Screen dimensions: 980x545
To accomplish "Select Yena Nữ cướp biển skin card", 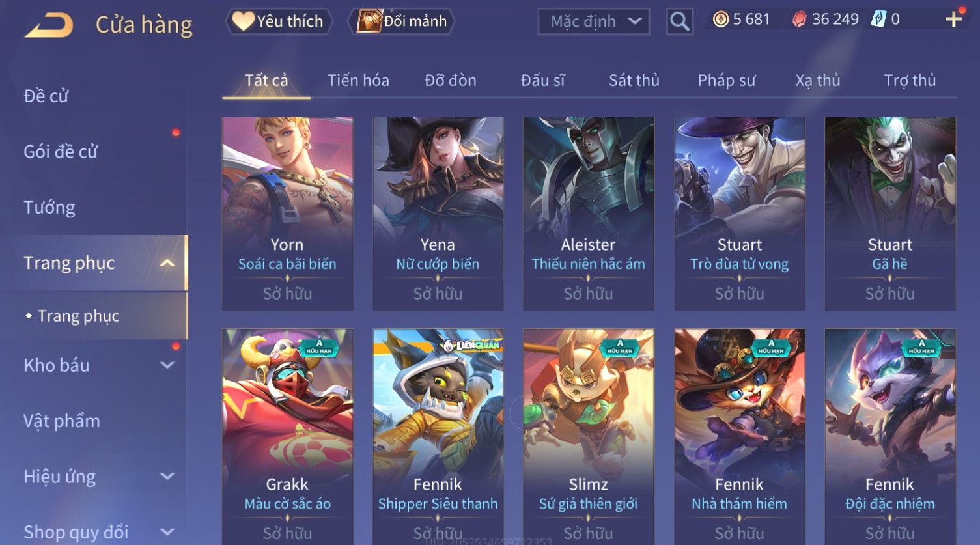I will pyautogui.click(x=438, y=214).
